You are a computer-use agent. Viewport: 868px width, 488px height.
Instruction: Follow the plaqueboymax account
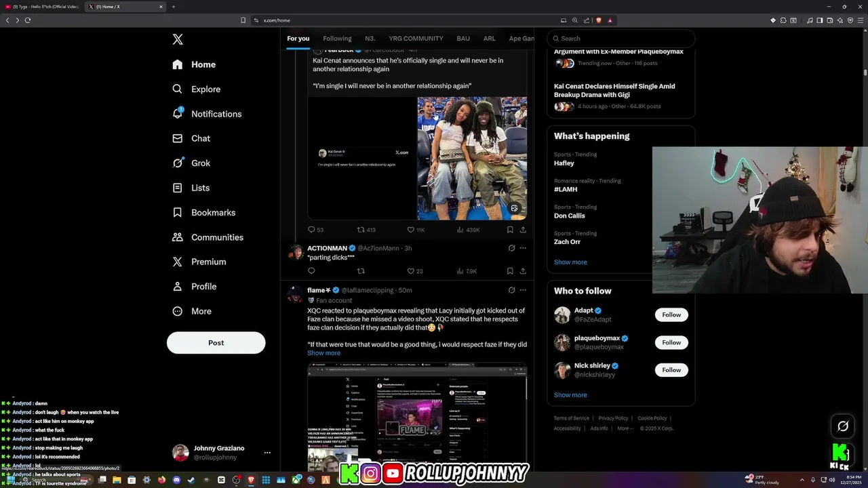[671, 342]
